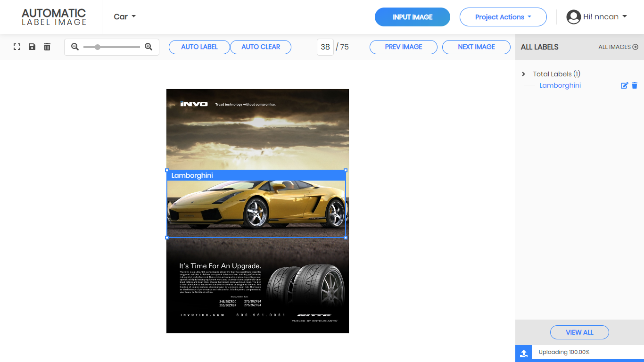Select Lamborghini in the labels list
Screen dimensions: 644x362
tap(560, 85)
